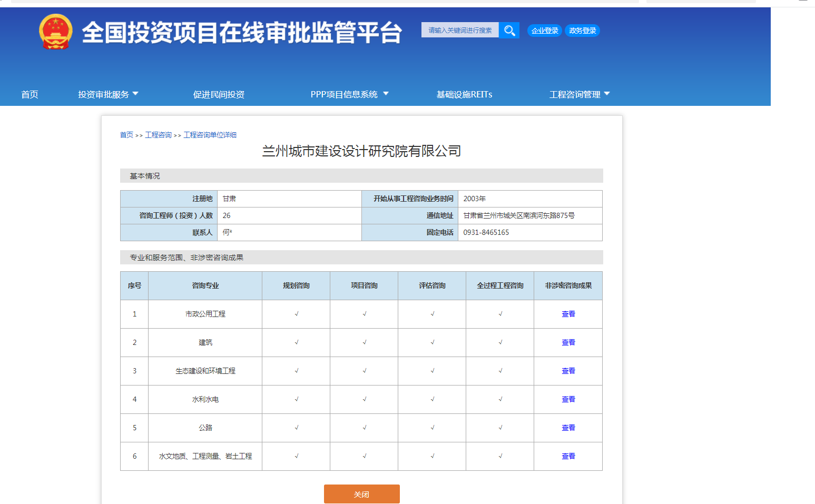Click the orange 关闭 button

361,494
